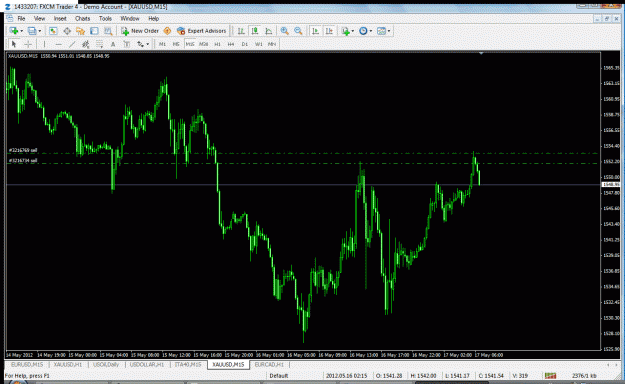The width and height of the screenshot is (625, 384).
Task: Open the new chart icon
Action: 14,31
